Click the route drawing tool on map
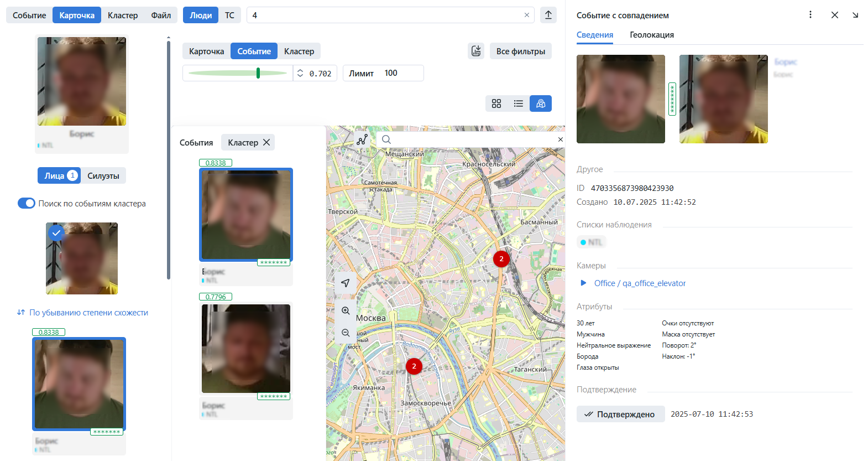 click(x=362, y=140)
